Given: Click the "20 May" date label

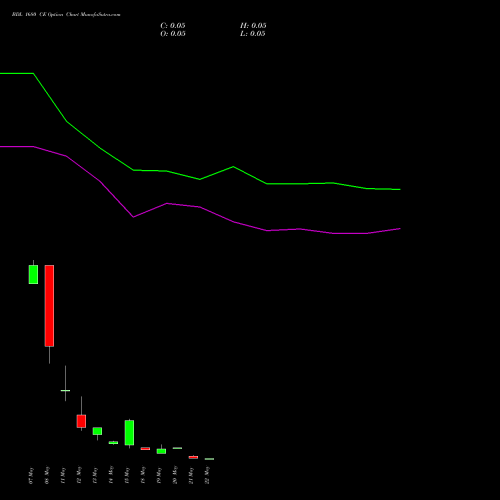Looking at the screenshot, I should [175, 475].
